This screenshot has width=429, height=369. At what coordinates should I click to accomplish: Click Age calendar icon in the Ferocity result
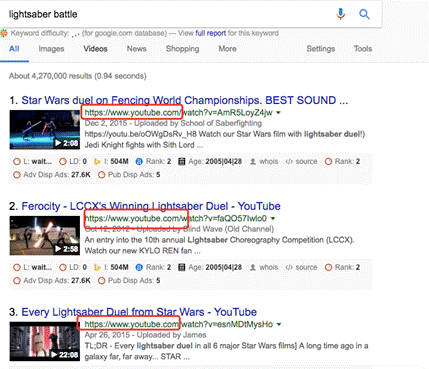pyautogui.click(x=181, y=267)
